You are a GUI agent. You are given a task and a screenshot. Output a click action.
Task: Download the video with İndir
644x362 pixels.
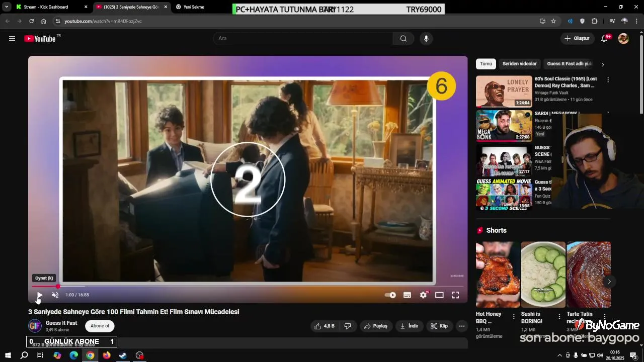[x=409, y=326]
